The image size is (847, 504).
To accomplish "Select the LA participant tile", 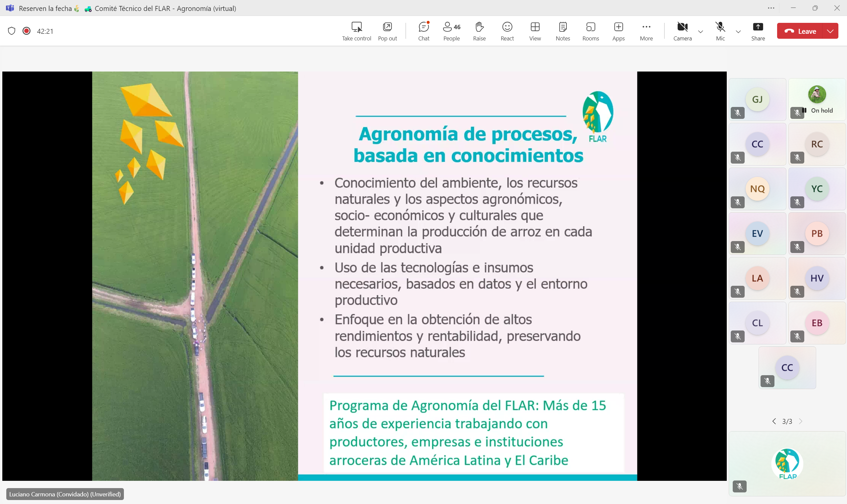I will [757, 278].
